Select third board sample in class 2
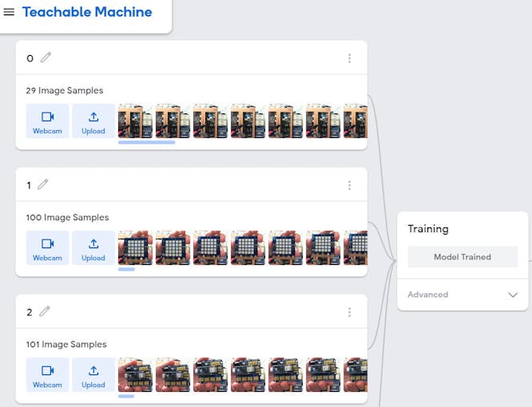This screenshot has height=407, width=532. point(210,375)
